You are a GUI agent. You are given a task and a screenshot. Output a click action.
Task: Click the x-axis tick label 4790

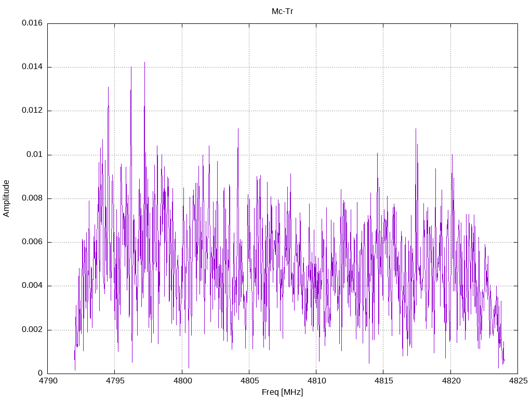[x=48, y=381]
